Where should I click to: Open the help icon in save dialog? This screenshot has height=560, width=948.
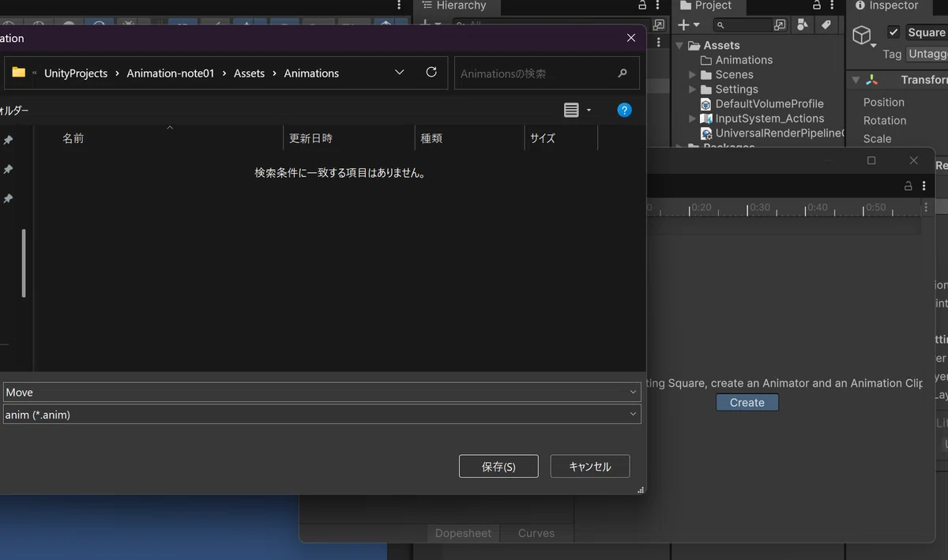coord(624,111)
